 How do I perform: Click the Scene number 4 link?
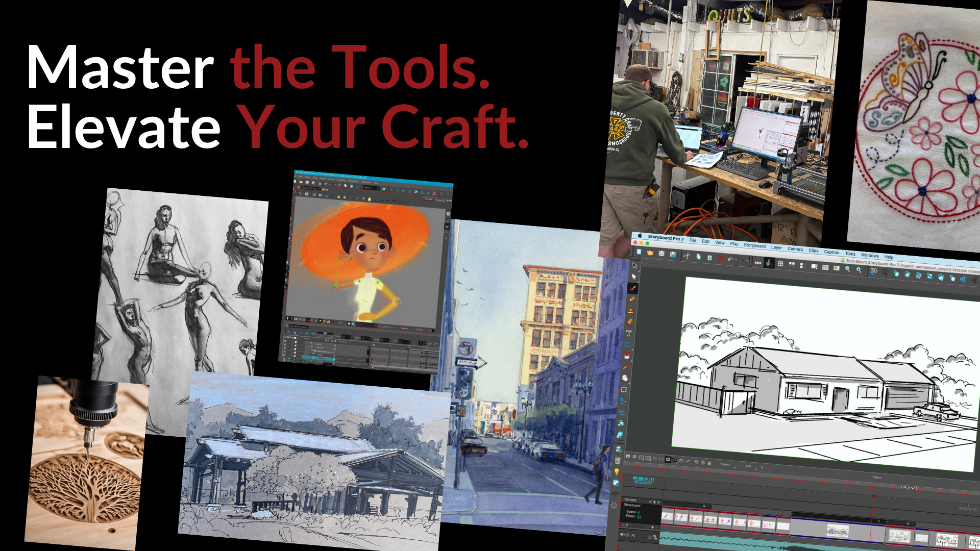tap(639, 512)
